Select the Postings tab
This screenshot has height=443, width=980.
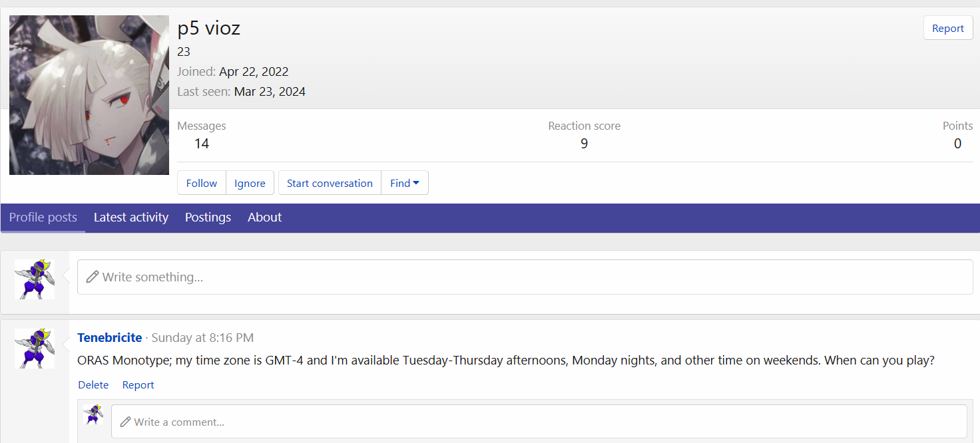[208, 218]
